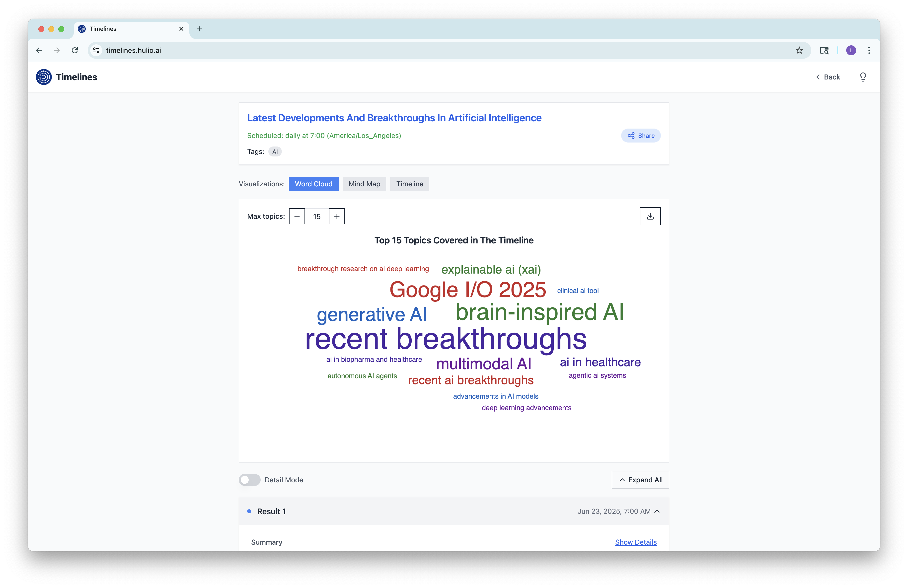Enable Detail Mode toggle

(x=249, y=480)
